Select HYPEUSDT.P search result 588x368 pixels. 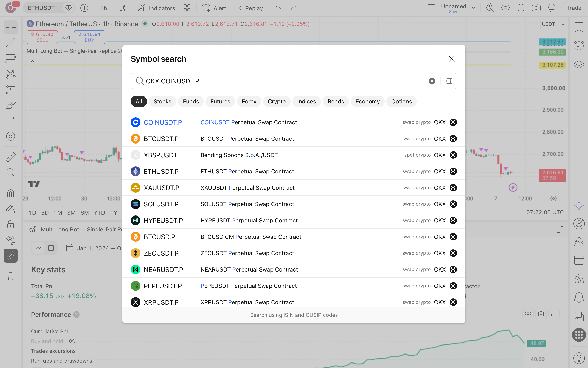tap(294, 221)
